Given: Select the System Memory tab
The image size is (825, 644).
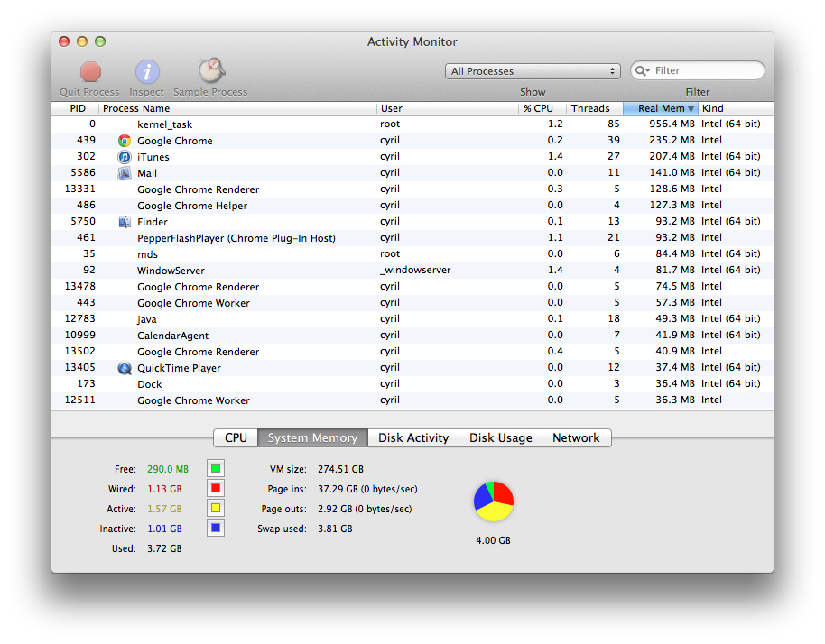Looking at the screenshot, I should click(312, 438).
